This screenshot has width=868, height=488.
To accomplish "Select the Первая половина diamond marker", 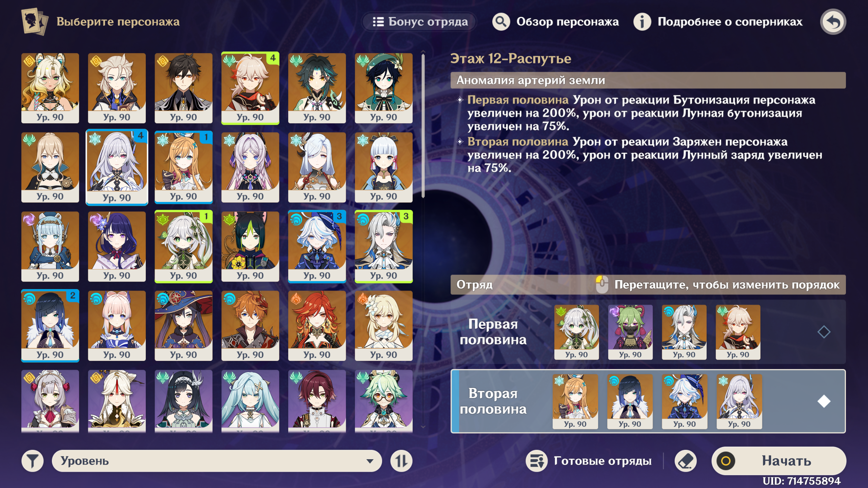I will coord(824,332).
